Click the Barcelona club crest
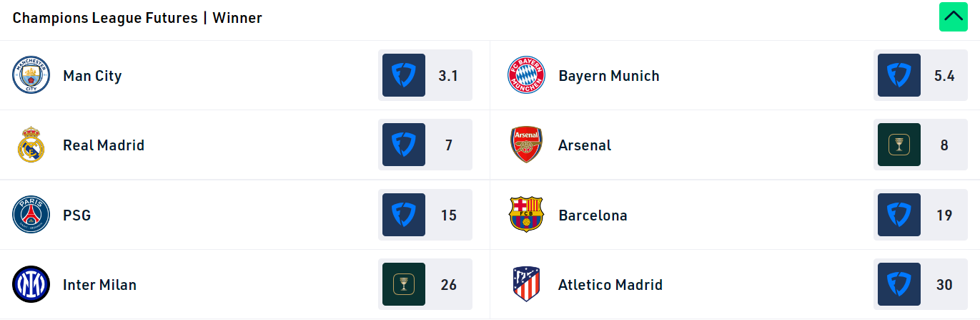This screenshot has height=320, width=980. coord(526,215)
